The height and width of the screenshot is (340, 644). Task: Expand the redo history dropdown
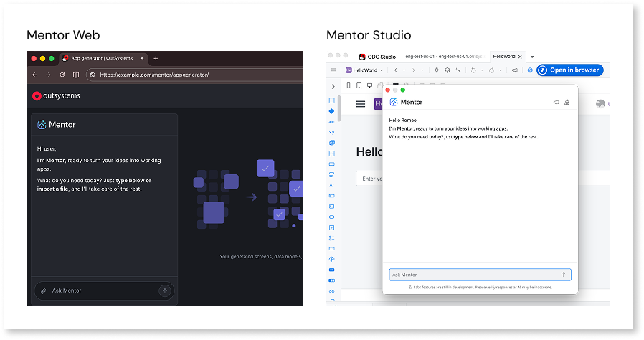click(x=500, y=70)
